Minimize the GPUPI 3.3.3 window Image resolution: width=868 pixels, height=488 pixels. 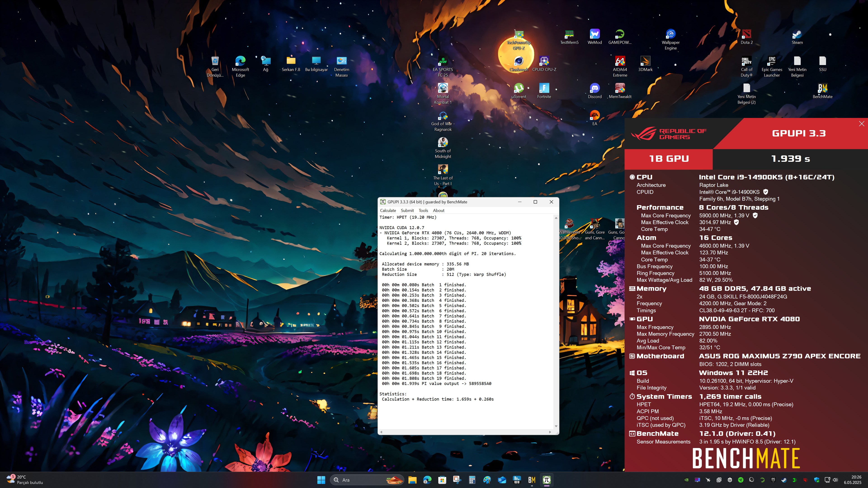click(520, 202)
